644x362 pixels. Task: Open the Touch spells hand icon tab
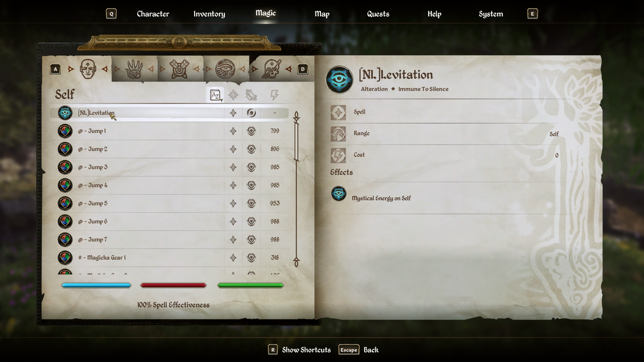pos(134,69)
